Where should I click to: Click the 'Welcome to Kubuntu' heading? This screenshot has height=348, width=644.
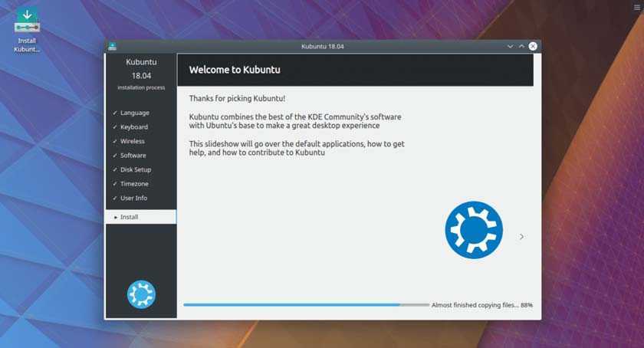[235, 70]
